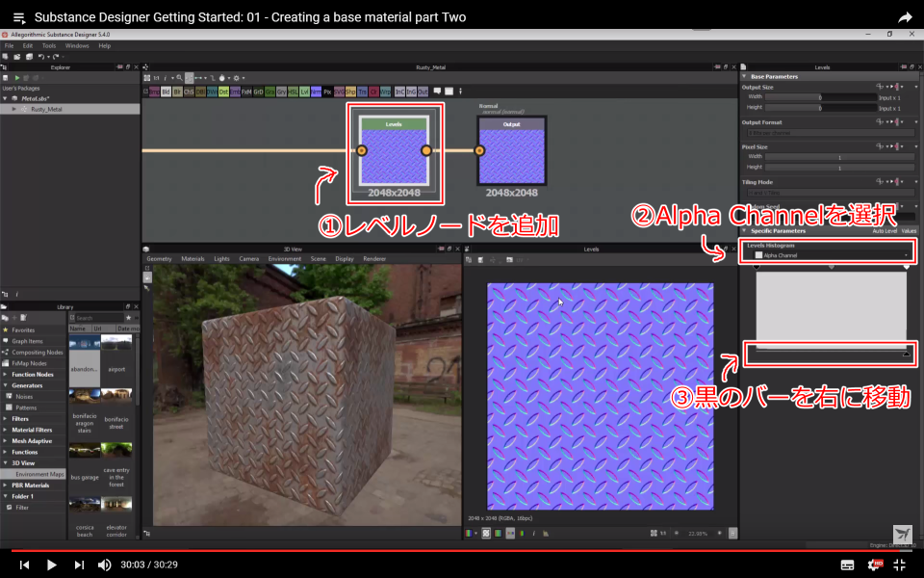Open Environment menu in 3D View
924x578 pixels.
coord(285,259)
